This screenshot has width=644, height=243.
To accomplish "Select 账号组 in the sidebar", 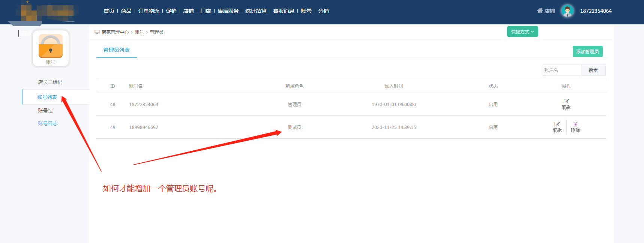I will [x=45, y=111].
